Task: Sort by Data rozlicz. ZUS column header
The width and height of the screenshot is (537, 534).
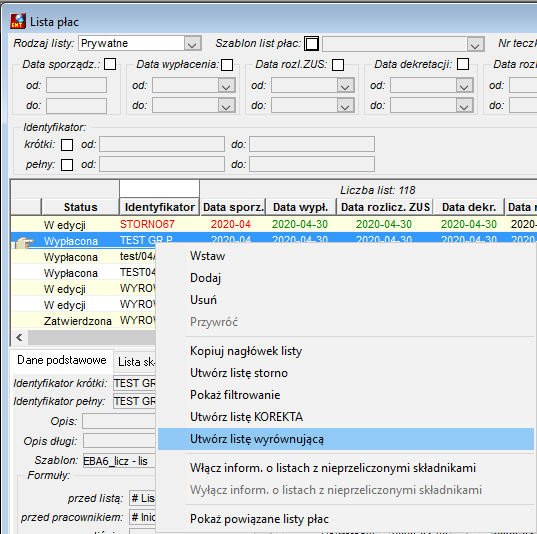Action: tap(385, 207)
